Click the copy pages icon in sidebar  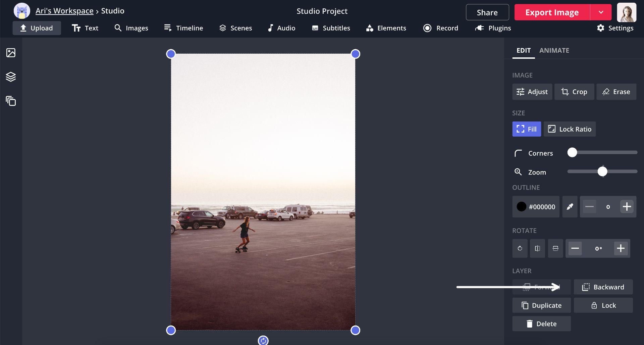(11, 101)
